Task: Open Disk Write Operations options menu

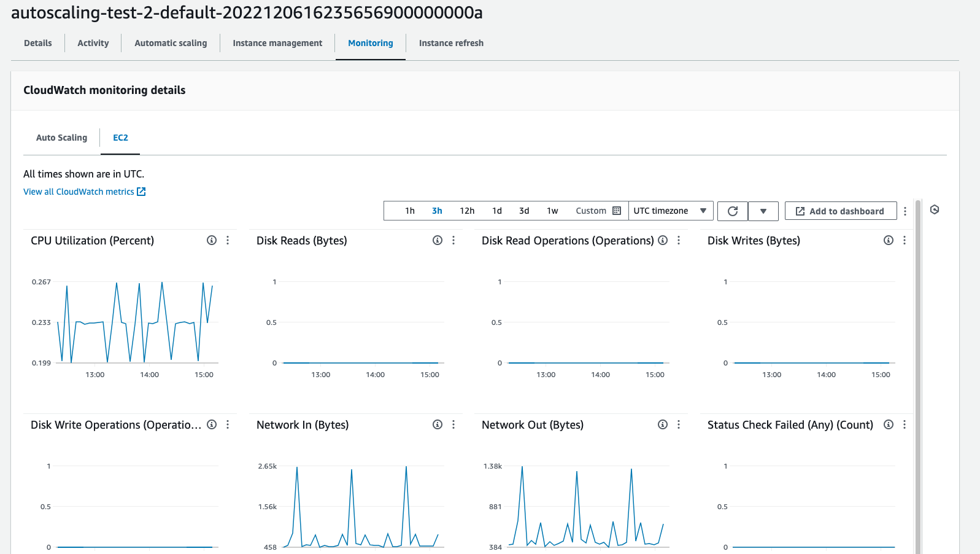Action: coord(228,424)
